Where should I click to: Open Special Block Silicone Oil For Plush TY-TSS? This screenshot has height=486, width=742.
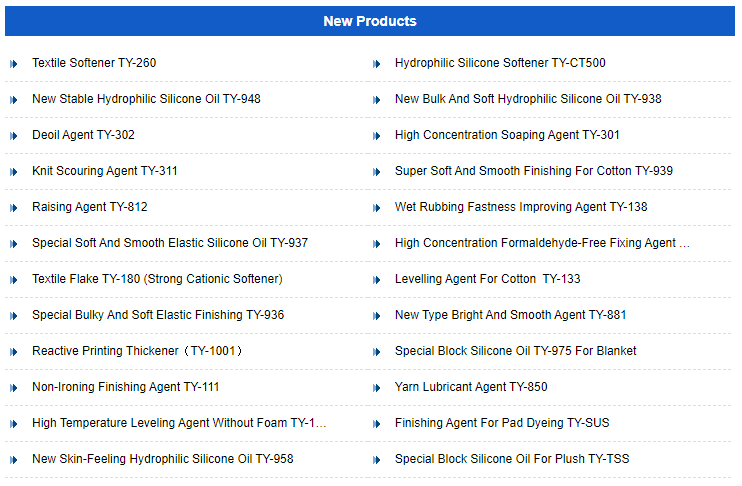point(512,459)
